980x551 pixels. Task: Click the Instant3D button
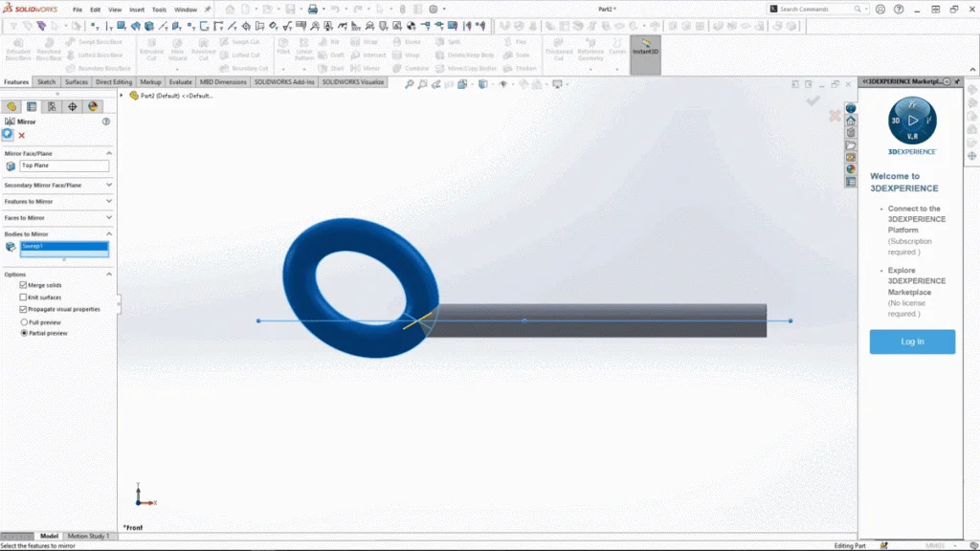646,55
